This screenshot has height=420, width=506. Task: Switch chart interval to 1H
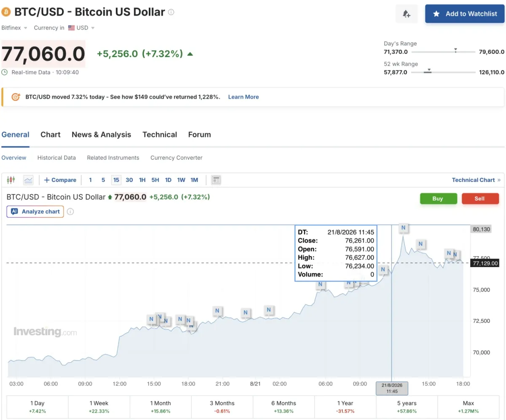142,180
